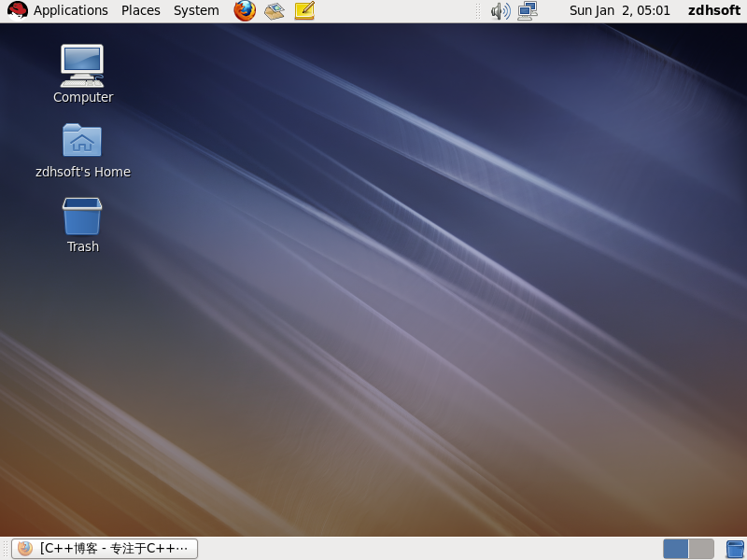Open the yellow sticky note-taking launcher
The image size is (747, 560).
tap(304, 10)
